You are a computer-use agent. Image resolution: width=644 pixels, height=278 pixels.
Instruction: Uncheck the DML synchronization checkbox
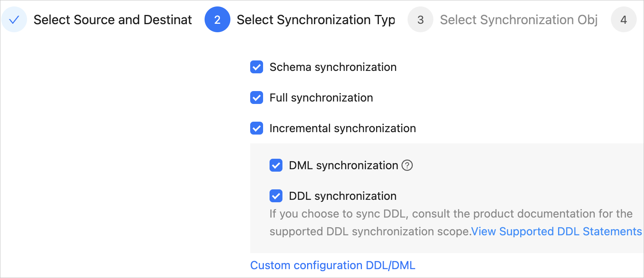point(276,165)
